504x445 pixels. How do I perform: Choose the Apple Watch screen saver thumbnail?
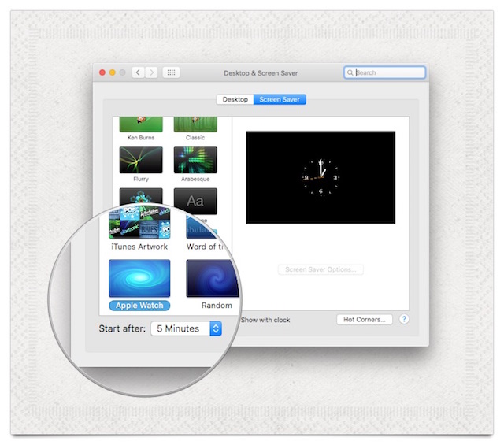139,279
